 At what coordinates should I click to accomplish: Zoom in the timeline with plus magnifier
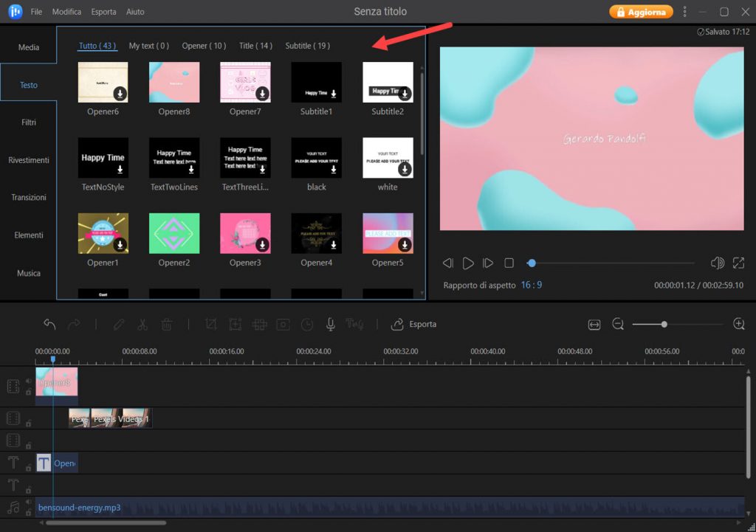click(x=738, y=324)
